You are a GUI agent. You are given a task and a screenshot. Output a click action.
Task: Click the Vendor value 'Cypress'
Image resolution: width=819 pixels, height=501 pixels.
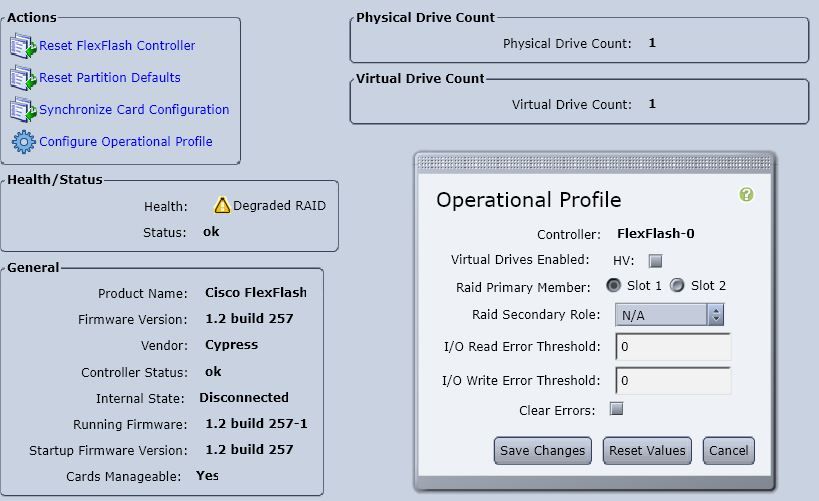pyautogui.click(x=231, y=345)
